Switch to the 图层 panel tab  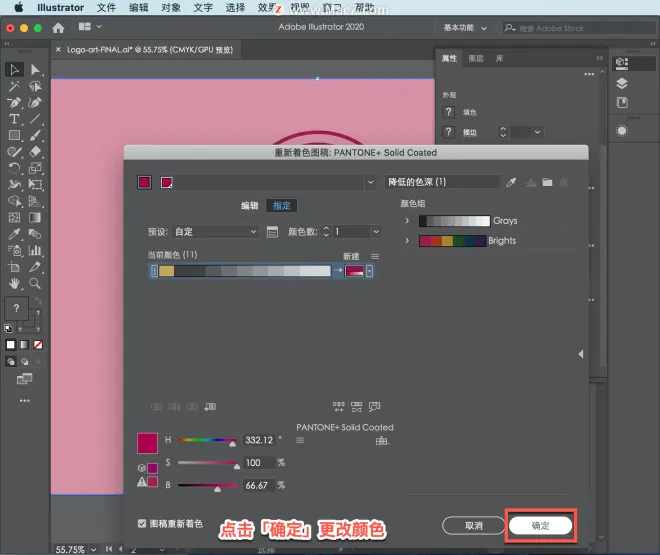(476, 58)
